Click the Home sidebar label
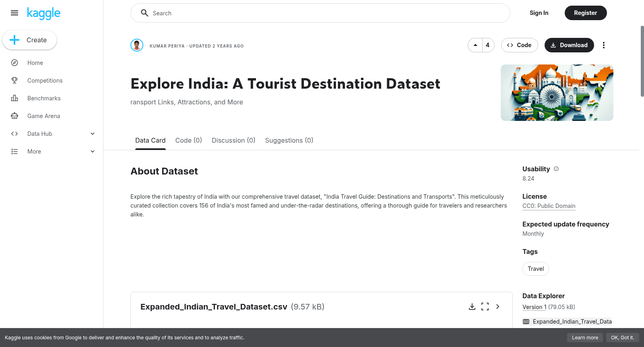 [x=35, y=63]
